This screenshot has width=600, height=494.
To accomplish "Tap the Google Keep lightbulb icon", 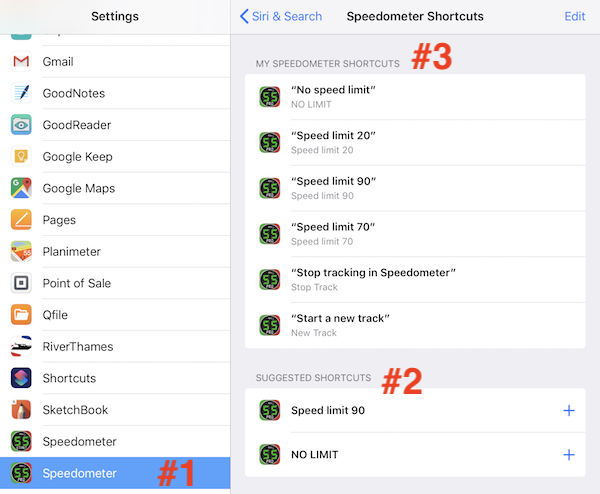I will pos(21,157).
